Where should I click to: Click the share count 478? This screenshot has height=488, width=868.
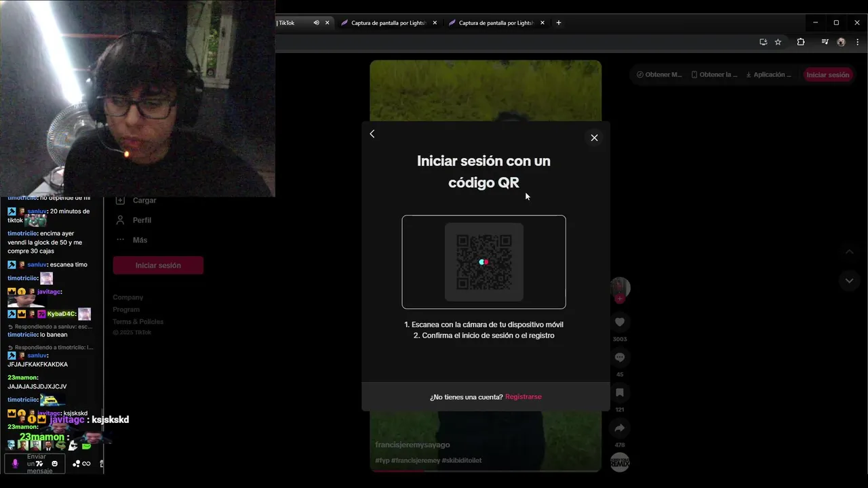coord(620,445)
